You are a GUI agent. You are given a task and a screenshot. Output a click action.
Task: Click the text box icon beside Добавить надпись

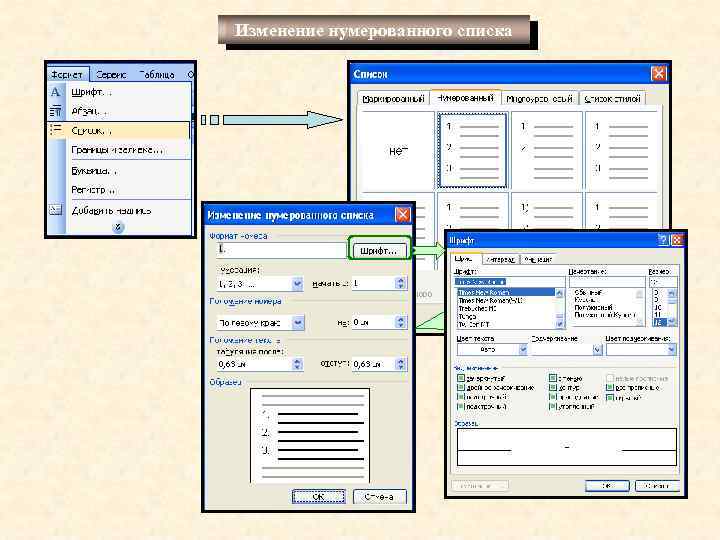(56, 210)
